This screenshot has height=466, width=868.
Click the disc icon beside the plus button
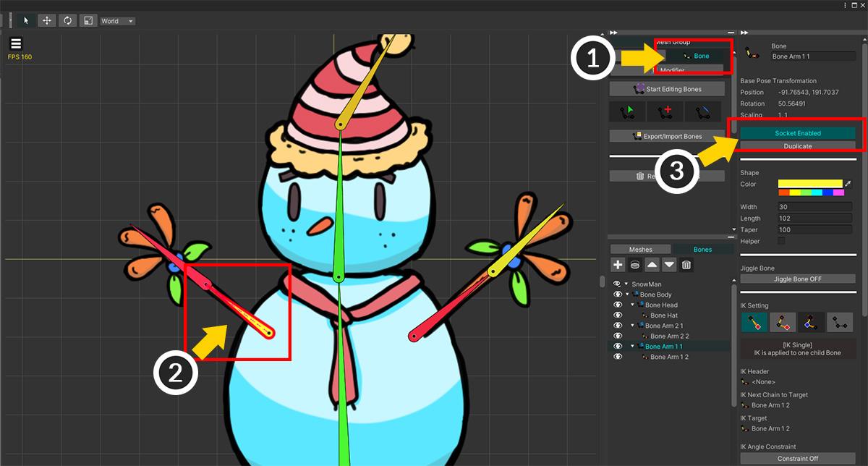tap(635, 265)
